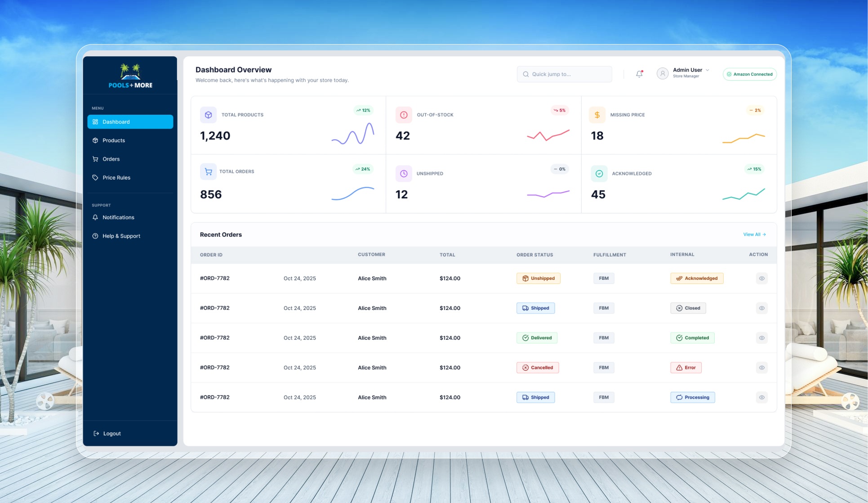The width and height of the screenshot is (868, 503).
Task: Click the Total Products cube icon
Action: tap(208, 115)
